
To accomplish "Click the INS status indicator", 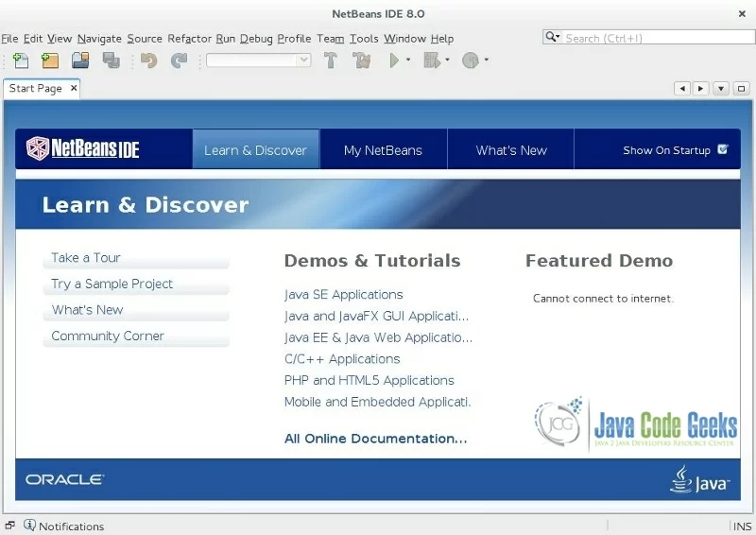I will click(x=742, y=526).
